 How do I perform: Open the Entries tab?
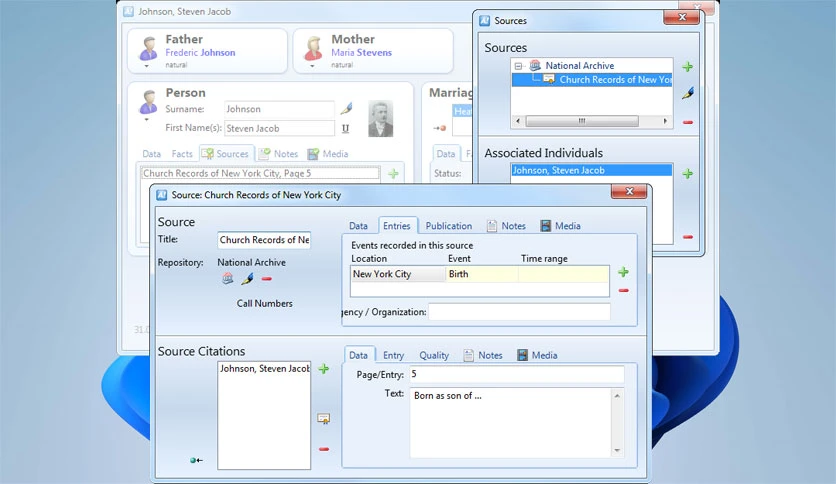coord(397,226)
